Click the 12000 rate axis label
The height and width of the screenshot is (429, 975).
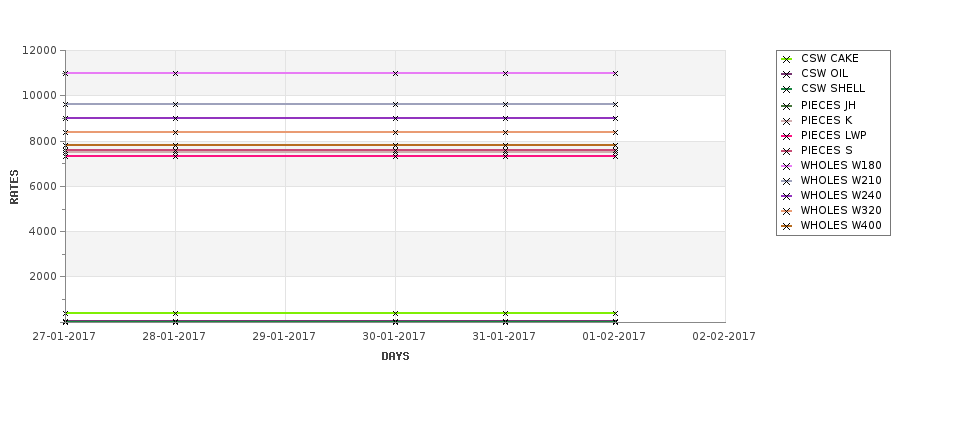39,50
